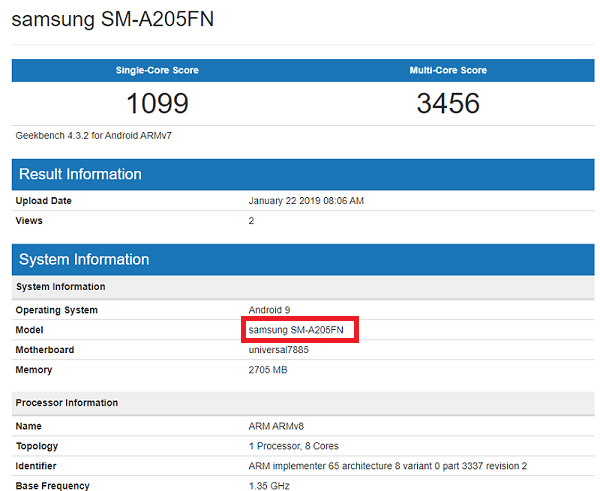Click the Geekbench 4.3.2 for Android ARMv7 text
Screen dimensions: 600x491
pyautogui.click(x=86, y=135)
